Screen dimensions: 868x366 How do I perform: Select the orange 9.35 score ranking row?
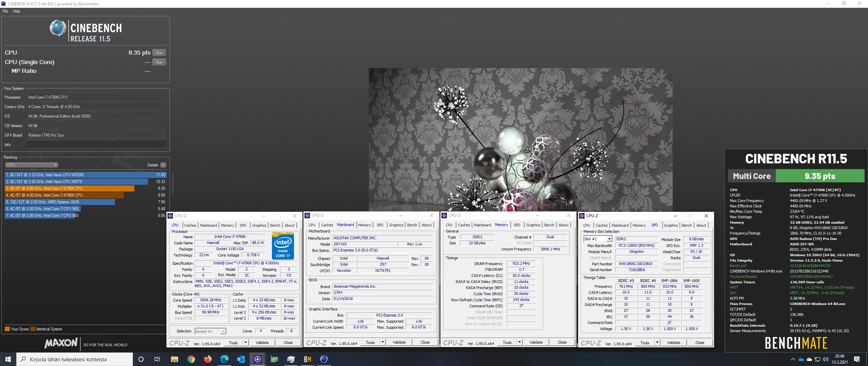click(85, 188)
